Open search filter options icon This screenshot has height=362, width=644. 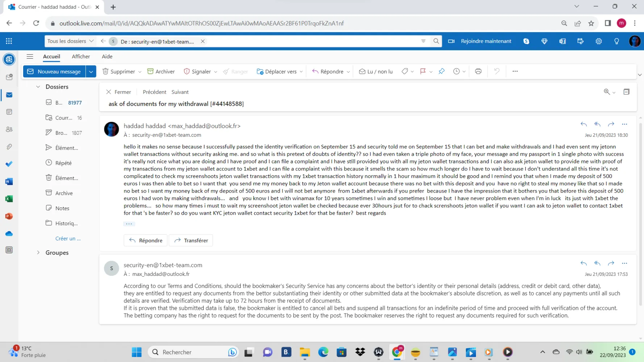click(x=423, y=41)
